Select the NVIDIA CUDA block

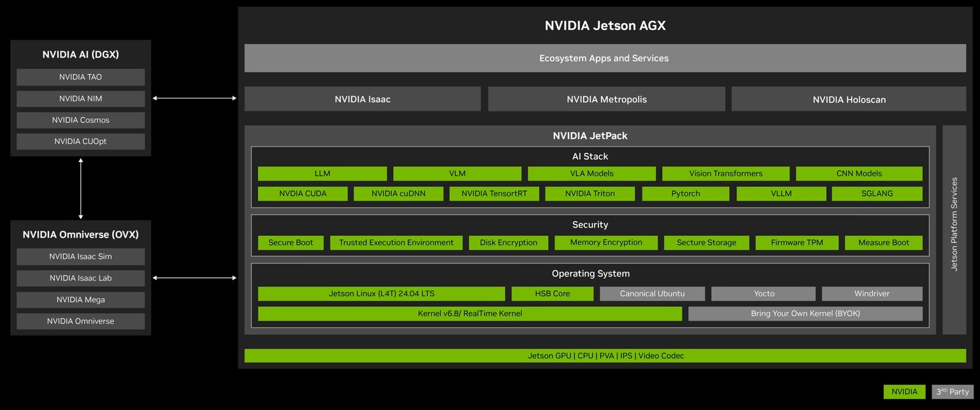click(x=303, y=193)
